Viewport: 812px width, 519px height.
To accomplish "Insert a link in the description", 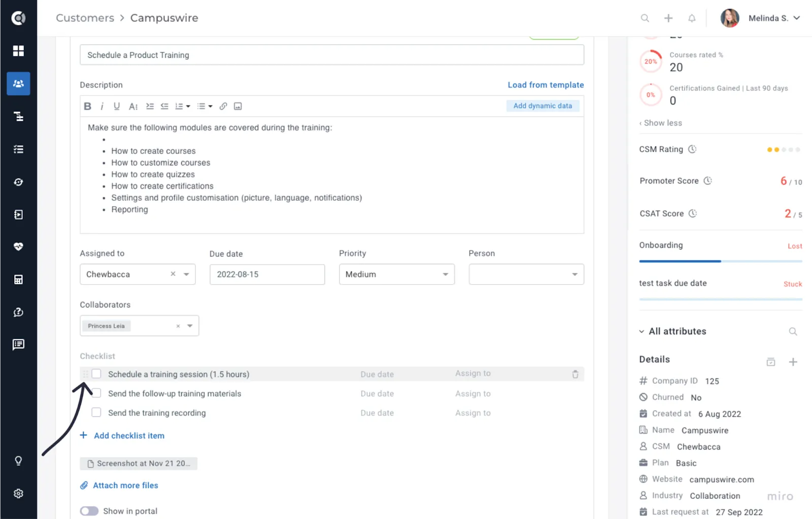I will 223,106.
